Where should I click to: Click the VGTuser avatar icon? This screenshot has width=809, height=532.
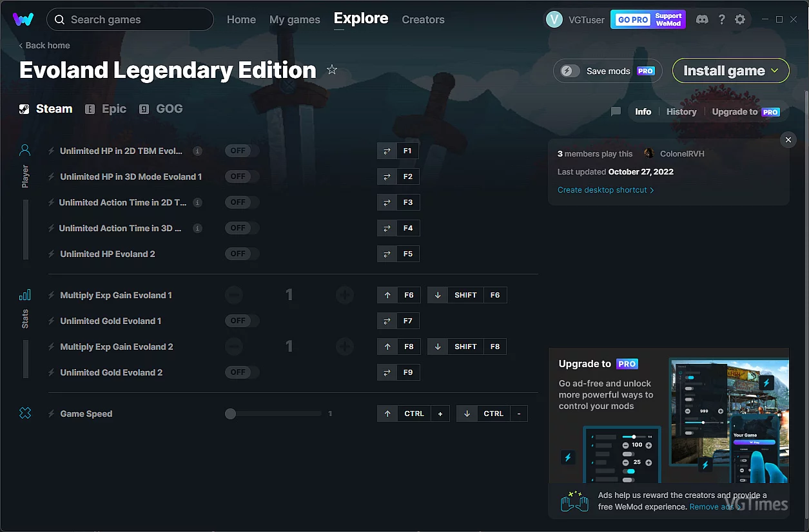point(554,19)
